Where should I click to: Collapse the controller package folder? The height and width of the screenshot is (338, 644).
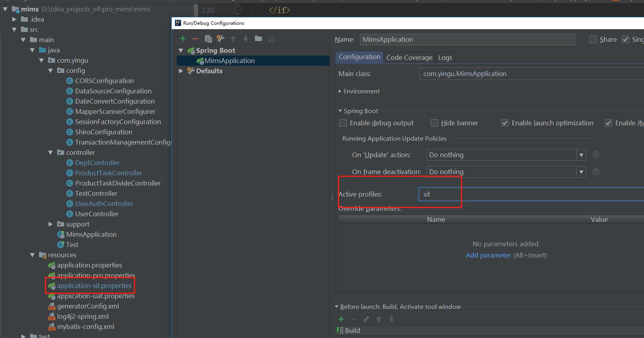(x=50, y=152)
